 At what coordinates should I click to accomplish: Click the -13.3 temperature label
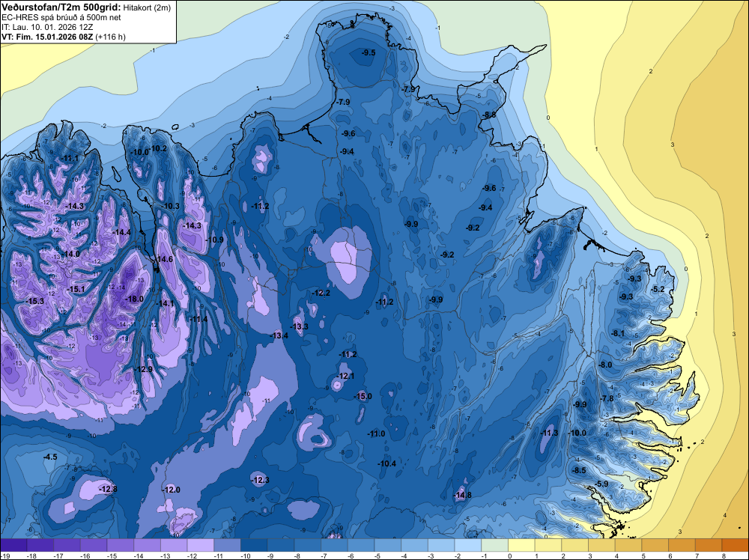coord(299,326)
